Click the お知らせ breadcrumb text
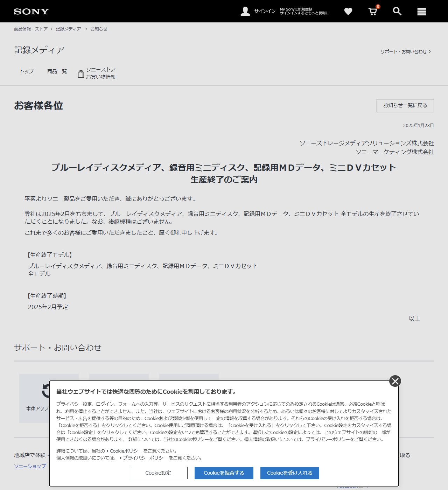This screenshot has height=490, width=448. point(99,29)
